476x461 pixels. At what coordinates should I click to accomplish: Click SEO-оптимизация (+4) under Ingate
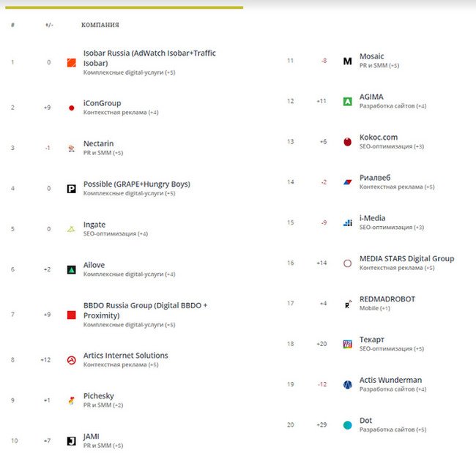click(x=116, y=234)
